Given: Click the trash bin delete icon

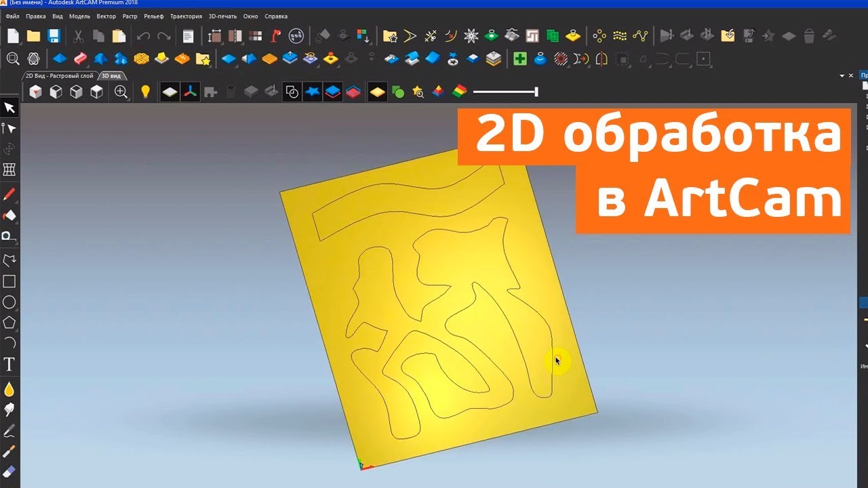Looking at the screenshot, I should [808, 36].
